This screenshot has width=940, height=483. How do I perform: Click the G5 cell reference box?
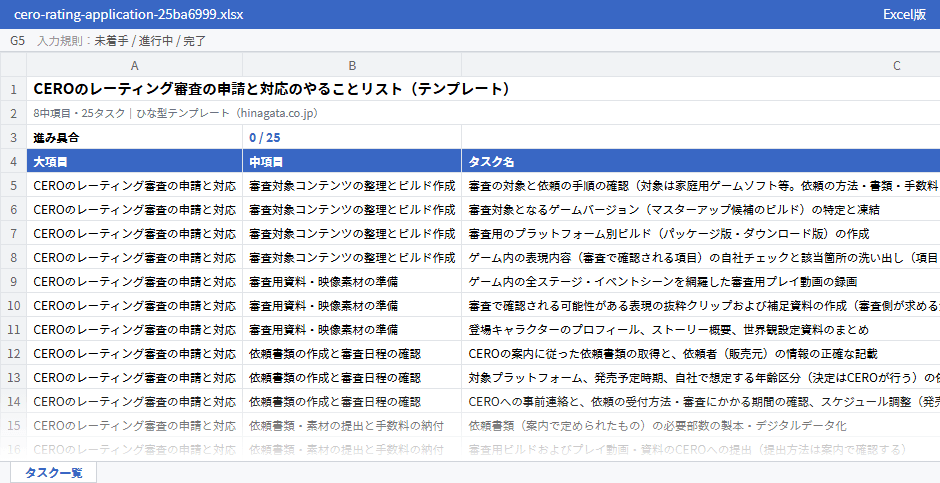[17, 41]
